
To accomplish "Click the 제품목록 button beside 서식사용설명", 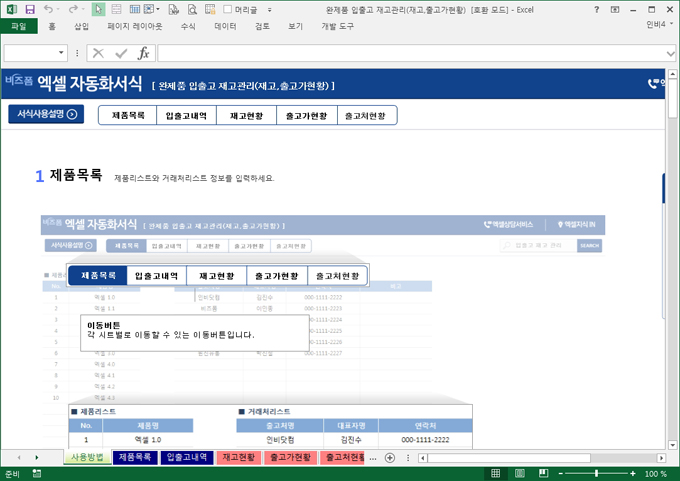I will click(128, 115).
